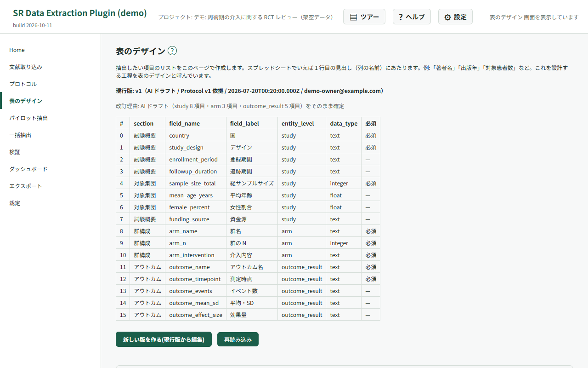The width and height of the screenshot is (588, 368).
Task: Open エクスポート in sidebar
Action: point(51,186)
